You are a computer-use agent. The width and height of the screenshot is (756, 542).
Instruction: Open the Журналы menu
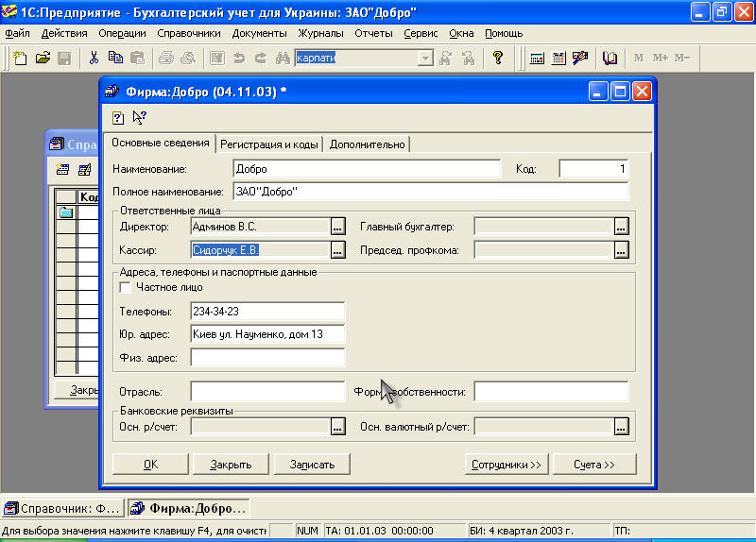(x=320, y=33)
